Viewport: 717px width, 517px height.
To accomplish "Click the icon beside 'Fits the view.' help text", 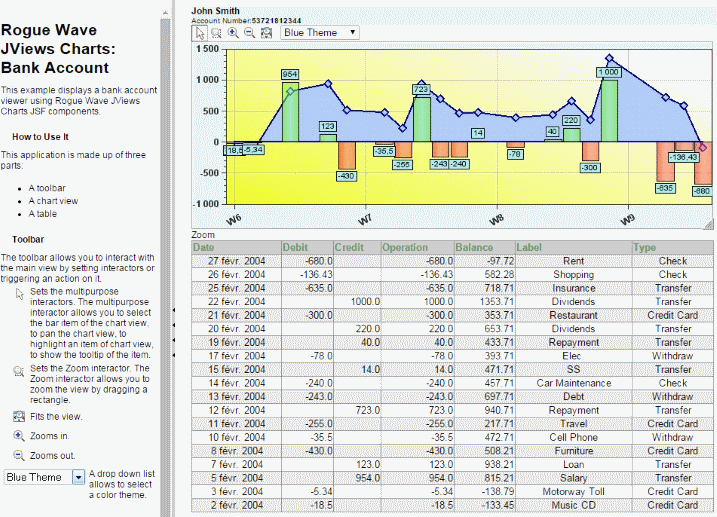I will coord(19,416).
